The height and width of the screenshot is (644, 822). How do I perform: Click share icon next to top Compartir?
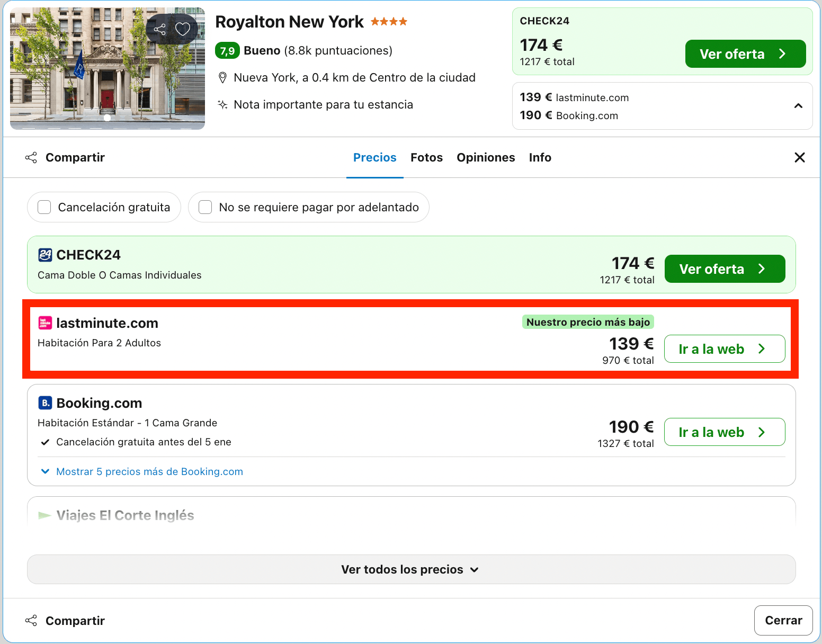(31, 157)
